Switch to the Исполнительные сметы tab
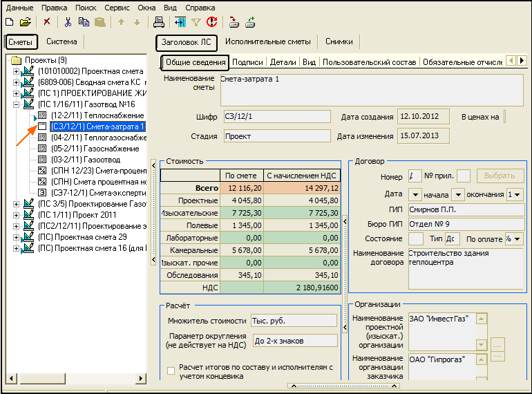 [x=267, y=41]
